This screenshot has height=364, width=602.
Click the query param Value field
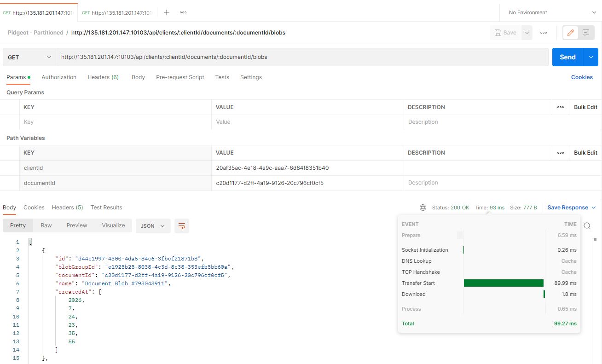click(x=308, y=122)
